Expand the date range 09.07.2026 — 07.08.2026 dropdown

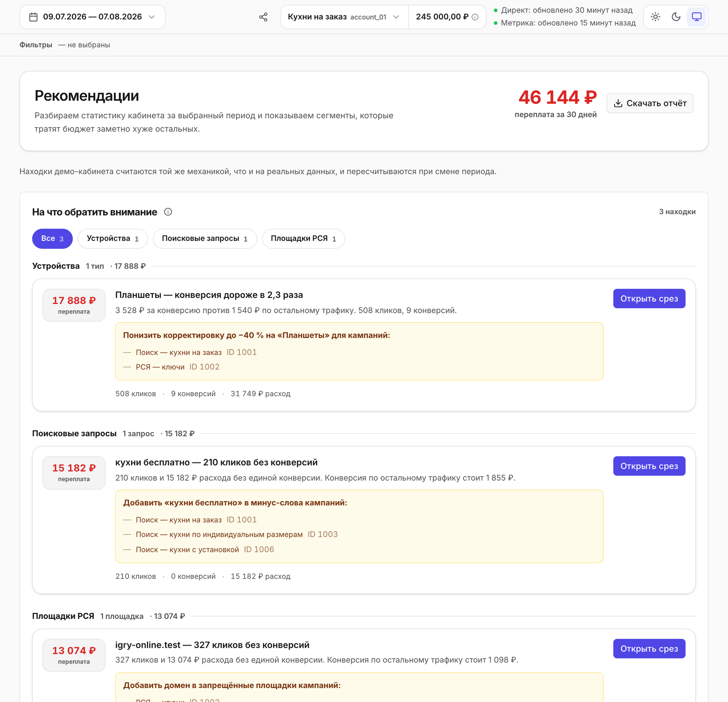tap(93, 17)
